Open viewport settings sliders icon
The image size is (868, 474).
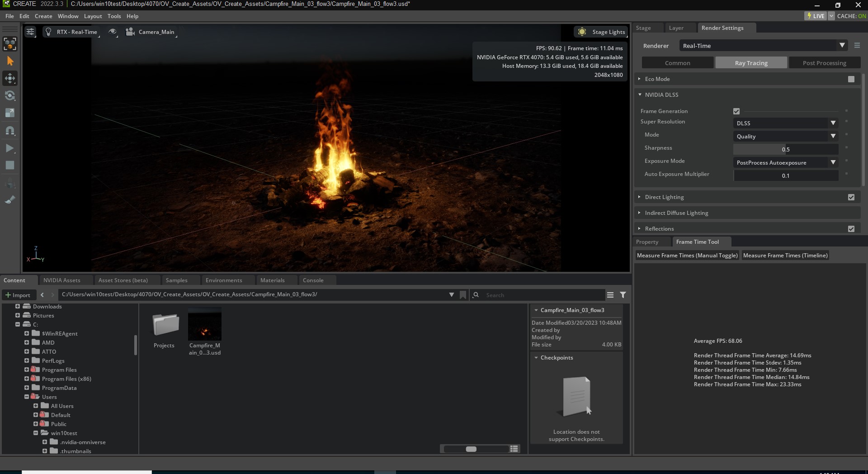(30, 32)
